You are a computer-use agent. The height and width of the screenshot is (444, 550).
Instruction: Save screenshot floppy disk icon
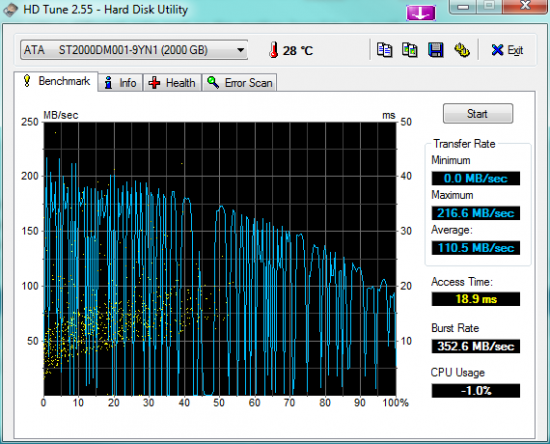(436, 50)
